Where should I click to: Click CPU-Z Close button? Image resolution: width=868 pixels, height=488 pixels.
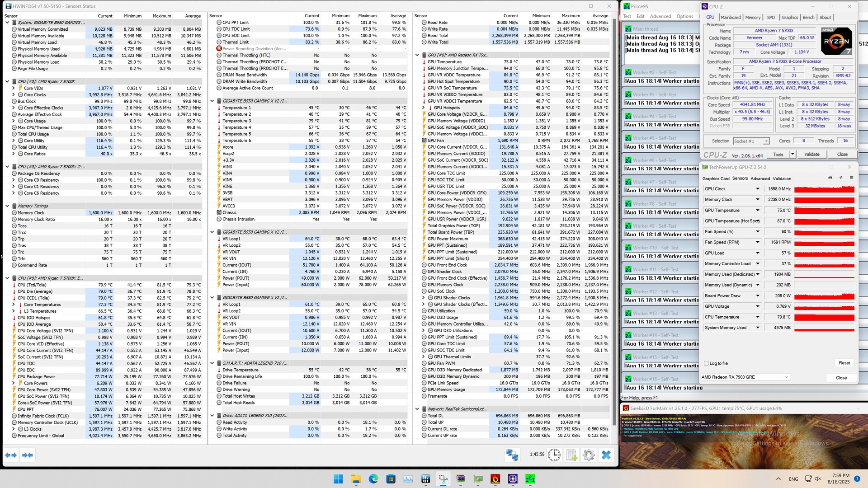(x=842, y=155)
